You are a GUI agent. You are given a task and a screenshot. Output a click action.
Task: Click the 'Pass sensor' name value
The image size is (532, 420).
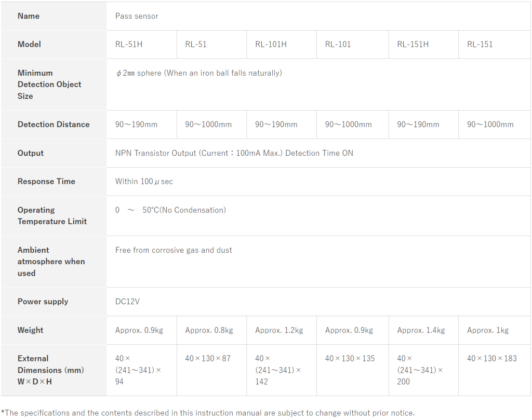click(137, 16)
